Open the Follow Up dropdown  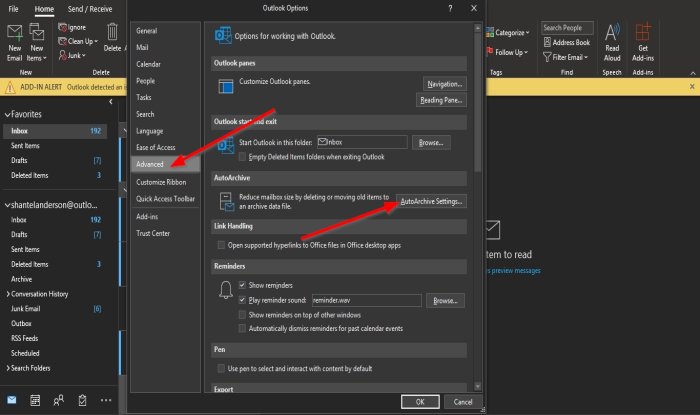coord(507,52)
